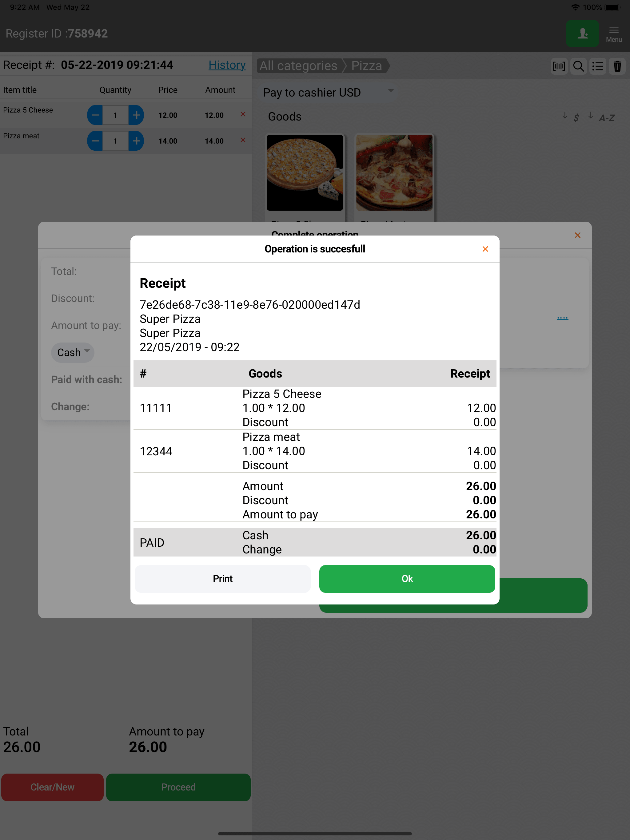Open the receipt History link
Image resolution: width=630 pixels, height=840 pixels.
click(x=227, y=65)
